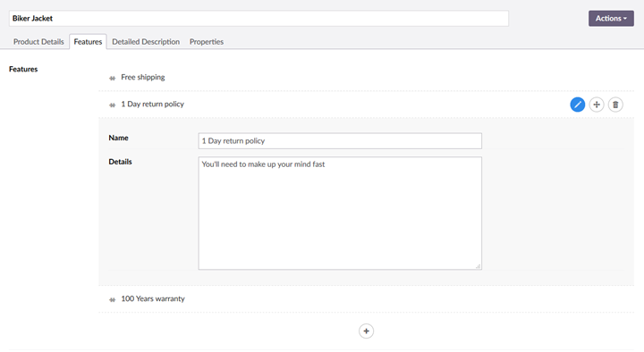The image size is (644, 352).
Task: Click the Features section heading
Action: coord(23,69)
